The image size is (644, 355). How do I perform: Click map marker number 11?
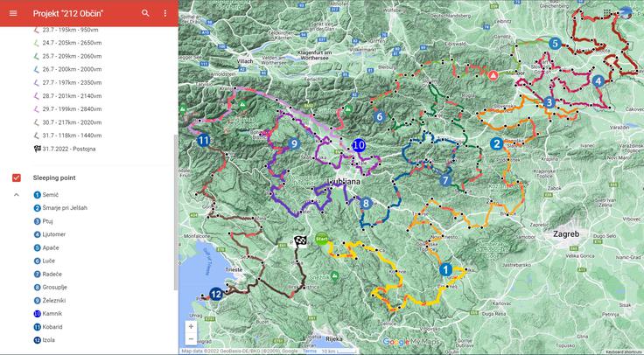[204, 141]
